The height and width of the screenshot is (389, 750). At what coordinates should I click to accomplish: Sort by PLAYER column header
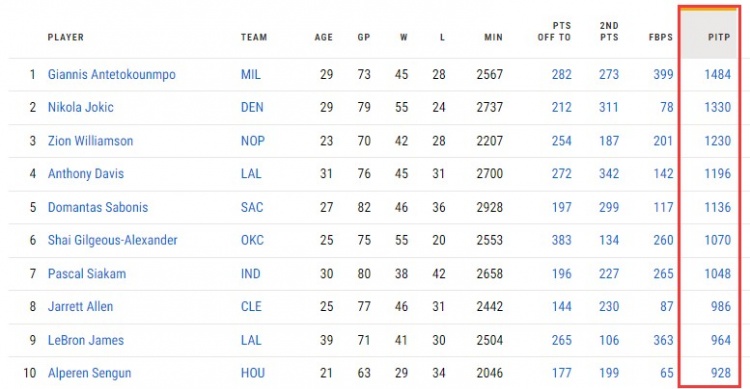pyautogui.click(x=66, y=37)
